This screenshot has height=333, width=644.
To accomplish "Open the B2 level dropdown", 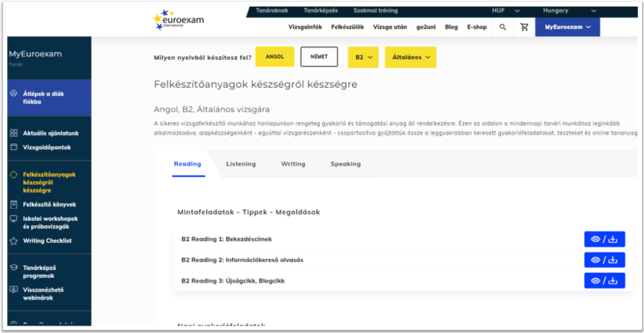I will (363, 57).
